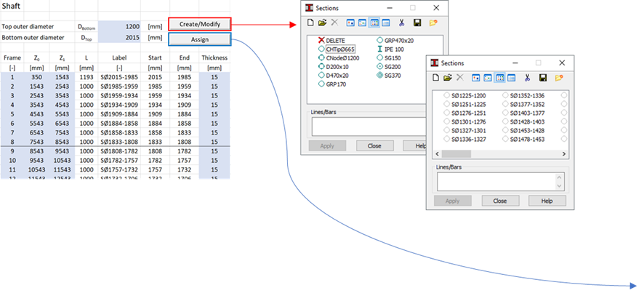Screen dimensions: 644x293
Task: Select section SØ1478-1453
Action: point(523,140)
